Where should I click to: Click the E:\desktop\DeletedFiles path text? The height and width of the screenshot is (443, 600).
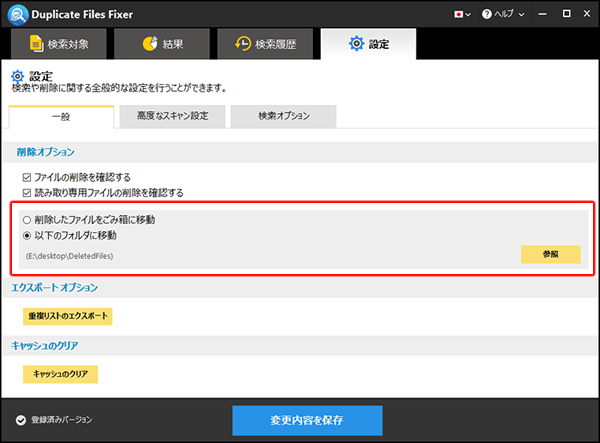(x=69, y=256)
